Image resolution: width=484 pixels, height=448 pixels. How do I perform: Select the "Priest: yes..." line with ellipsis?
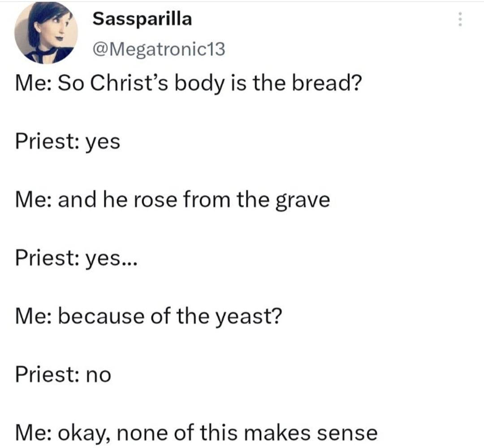pyautogui.click(x=76, y=258)
